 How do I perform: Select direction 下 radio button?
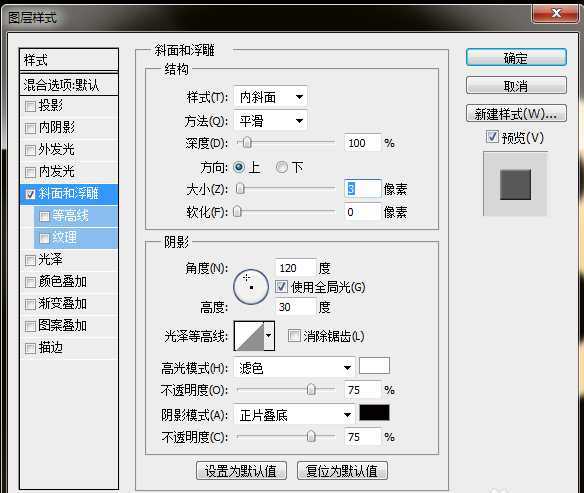tap(282, 167)
